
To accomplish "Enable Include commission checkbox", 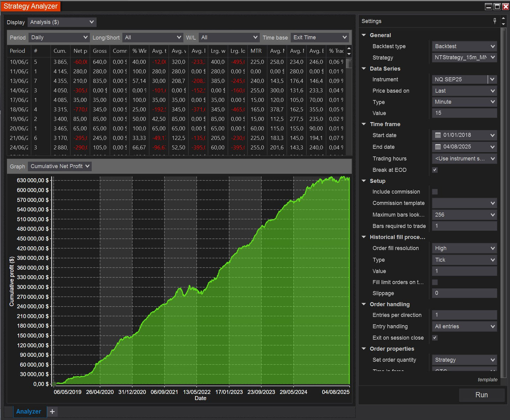I will pos(435,192).
